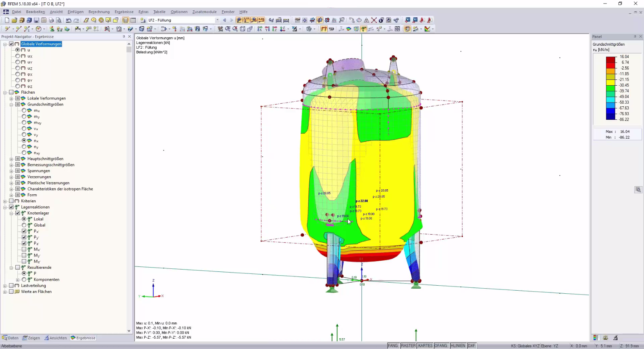
Task: Uncheck the Lagerreaktionen checkbox
Action: coord(11,207)
